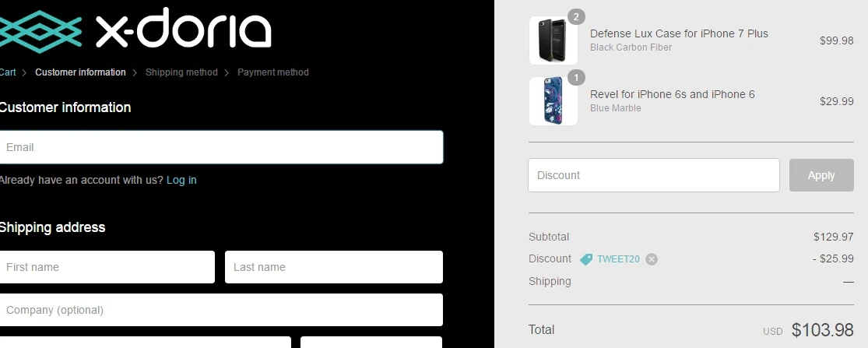Select Customer information breadcrumb
The image size is (868, 348).
[80, 72]
